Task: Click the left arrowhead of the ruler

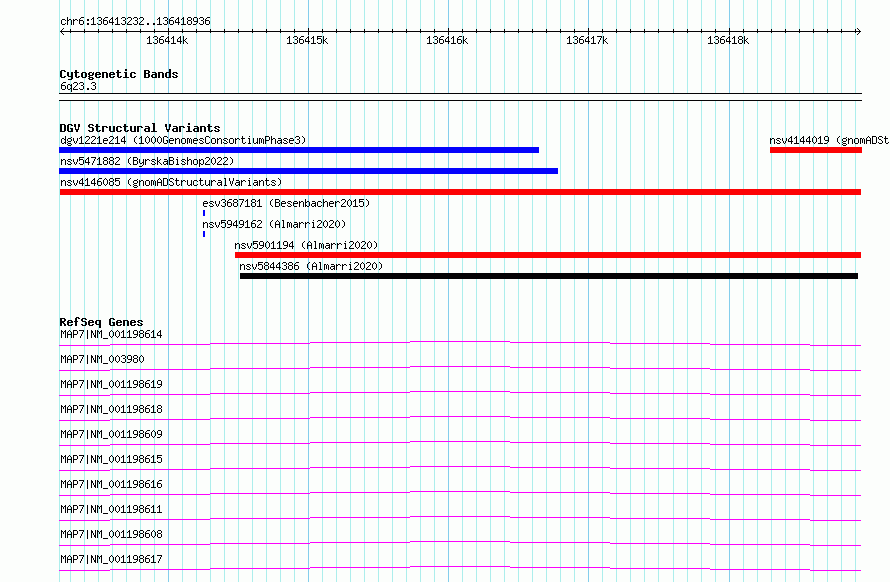Action: pos(62,31)
